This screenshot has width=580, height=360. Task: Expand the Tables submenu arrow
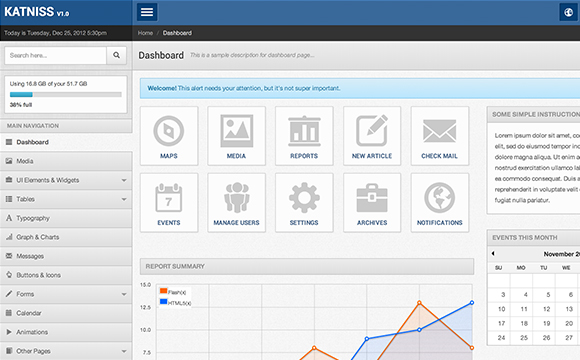[x=124, y=199]
